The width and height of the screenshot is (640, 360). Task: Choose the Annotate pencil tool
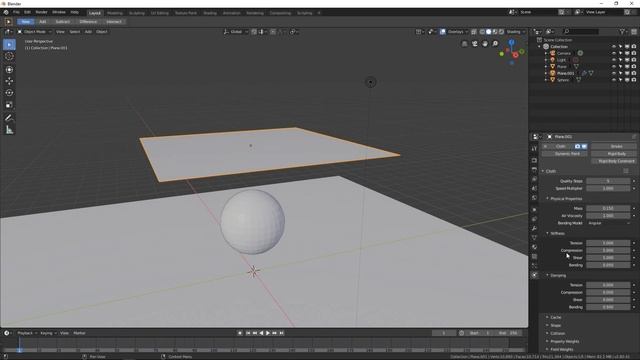[9, 118]
